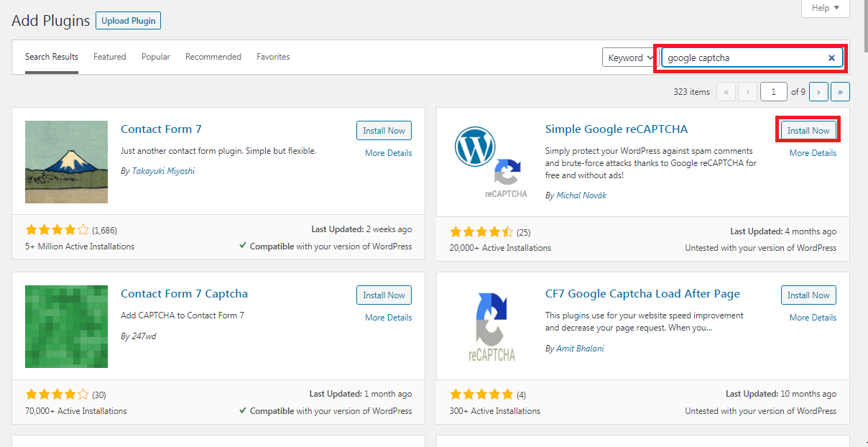868x447 pixels.
Task: Click the Upload Plugin button
Action: [128, 21]
